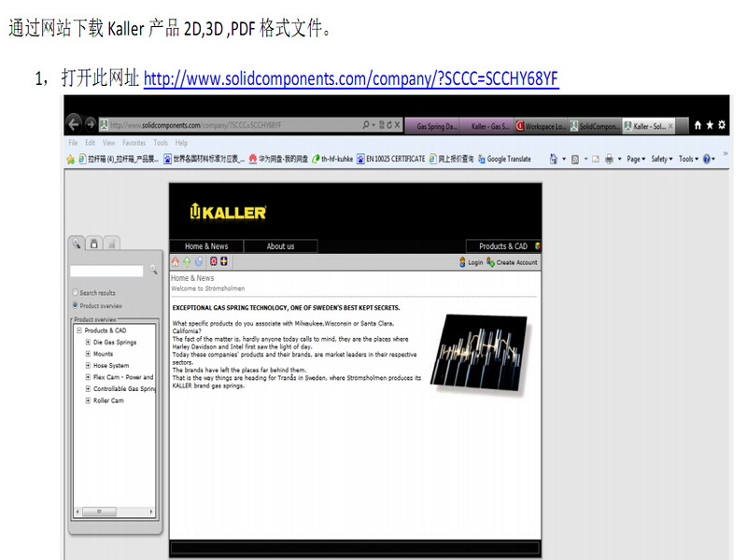Open the Favorites menu in the menu bar
This screenshot has height=560, width=747.
point(134,143)
